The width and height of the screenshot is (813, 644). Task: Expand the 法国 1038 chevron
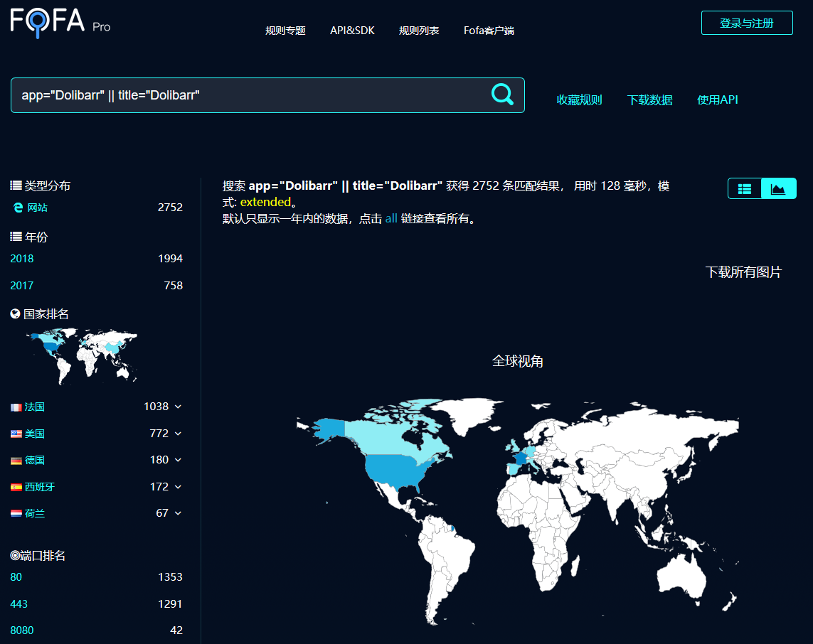[x=178, y=407]
